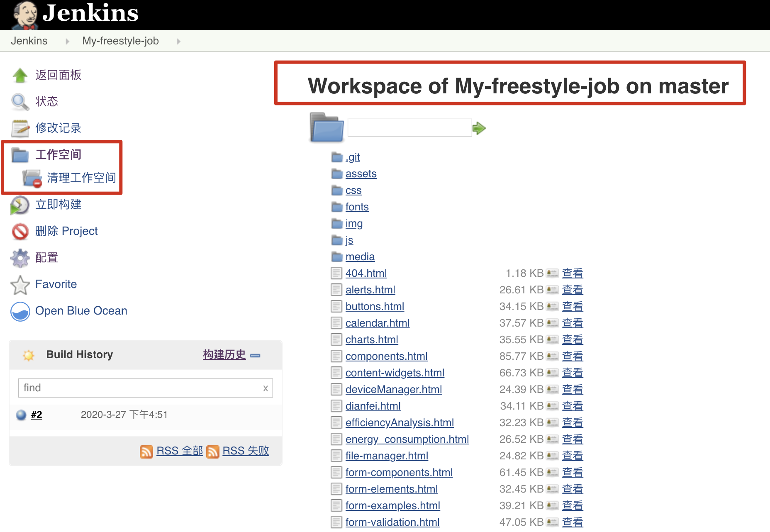Image resolution: width=770 pixels, height=532 pixels.
Task: Click the magnifier icon beside 状态
Action: (20, 102)
